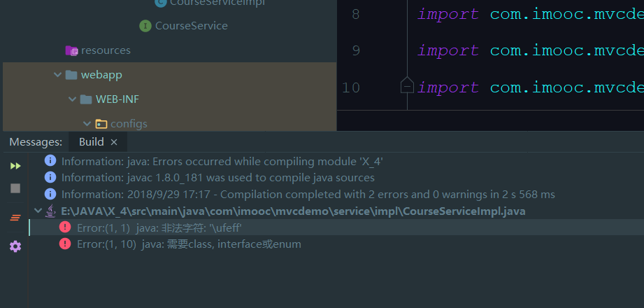The height and width of the screenshot is (308, 644).
Task: Collapse the CourseServiceImpl.java error group
Action: tap(38, 211)
